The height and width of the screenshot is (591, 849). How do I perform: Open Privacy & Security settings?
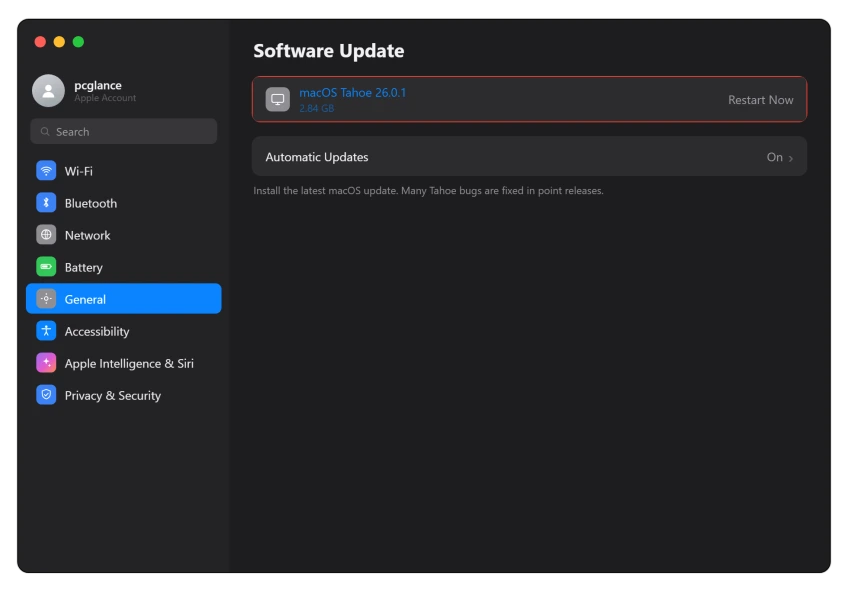click(x=123, y=395)
